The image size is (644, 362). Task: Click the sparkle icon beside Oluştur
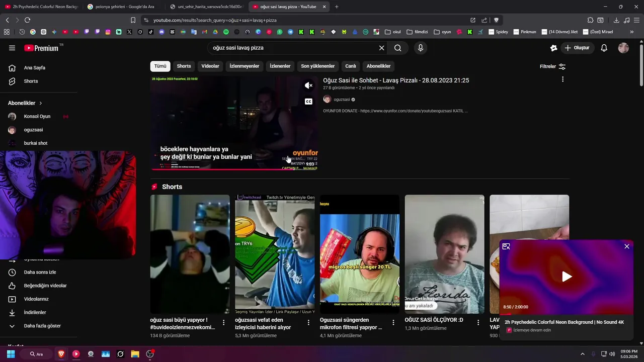[553, 48]
